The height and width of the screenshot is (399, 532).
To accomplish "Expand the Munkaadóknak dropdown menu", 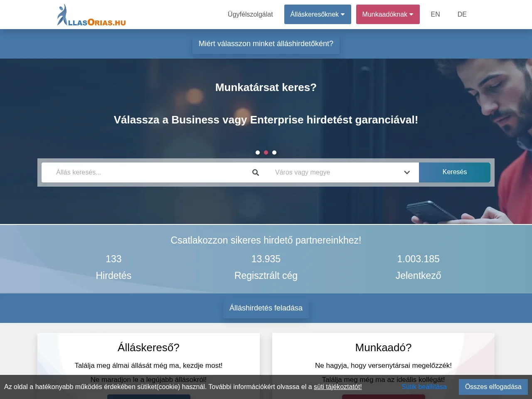I will click(x=388, y=15).
